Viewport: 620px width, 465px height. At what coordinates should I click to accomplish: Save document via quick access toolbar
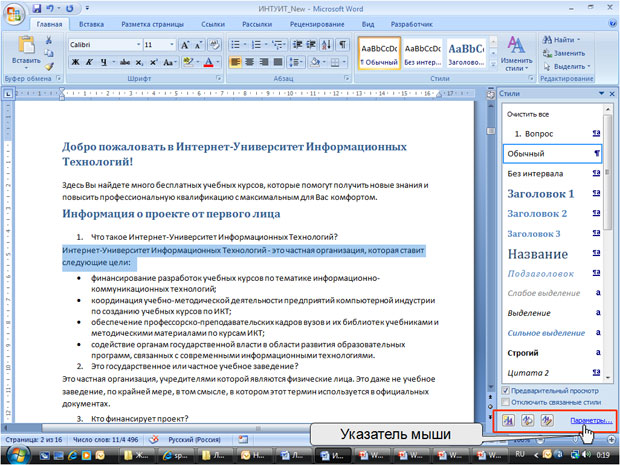point(37,8)
